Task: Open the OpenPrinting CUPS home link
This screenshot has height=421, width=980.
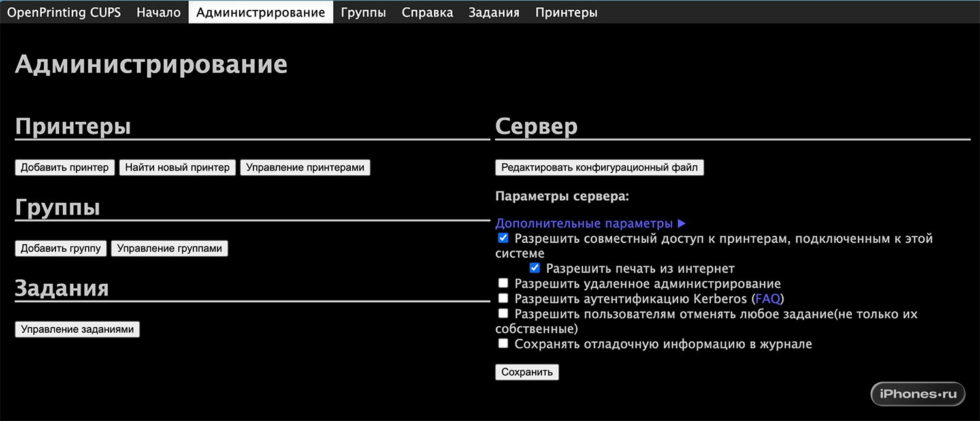Action: point(64,12)
